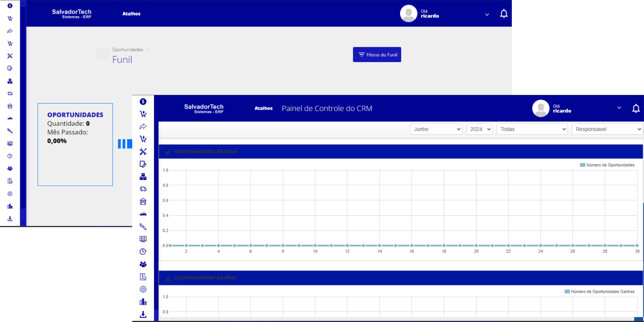Open the users group icon in Funil sidebar
This screenshot has height=322, width=644.
pos(10,169)
